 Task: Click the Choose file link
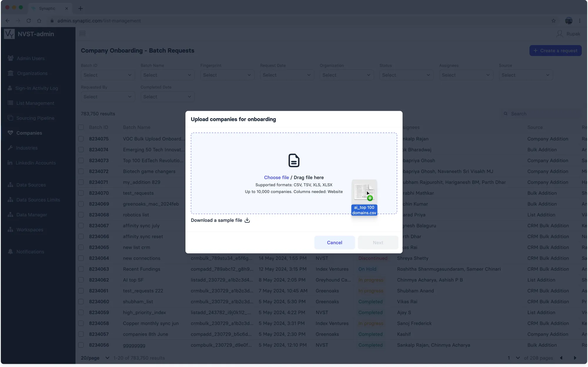click(x=276, y=177)
